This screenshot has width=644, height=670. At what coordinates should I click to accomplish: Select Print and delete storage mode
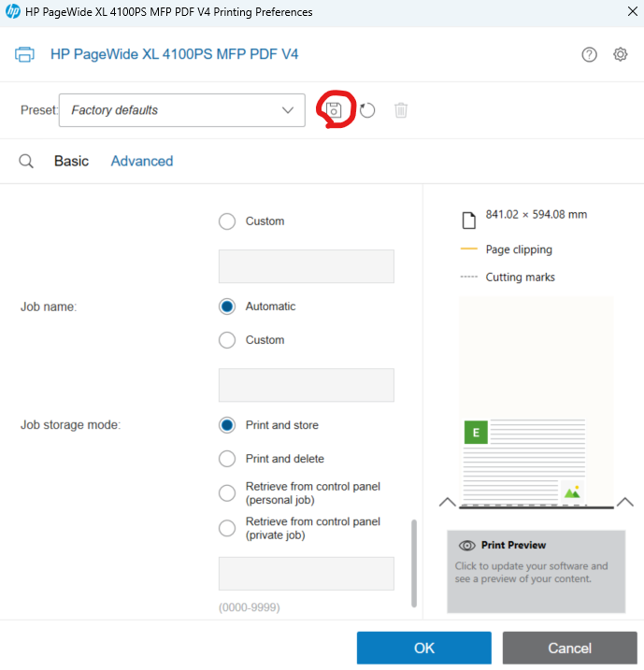click(x=227, y=459)
